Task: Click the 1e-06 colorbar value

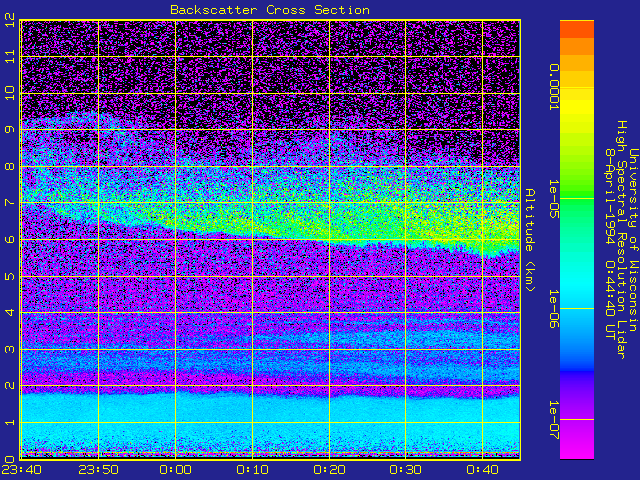Action: 553,309
